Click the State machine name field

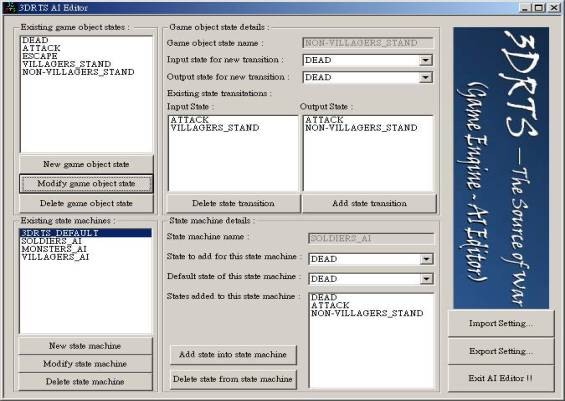click(x=371, y=239)
